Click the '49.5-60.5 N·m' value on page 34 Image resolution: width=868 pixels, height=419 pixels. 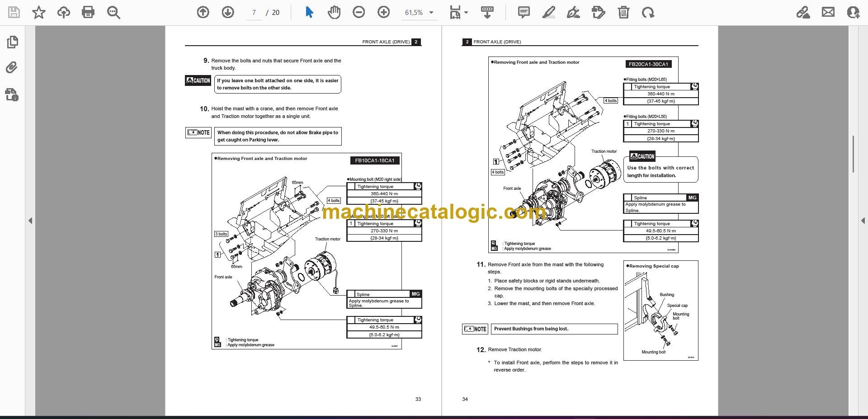(x=660, y=231)
